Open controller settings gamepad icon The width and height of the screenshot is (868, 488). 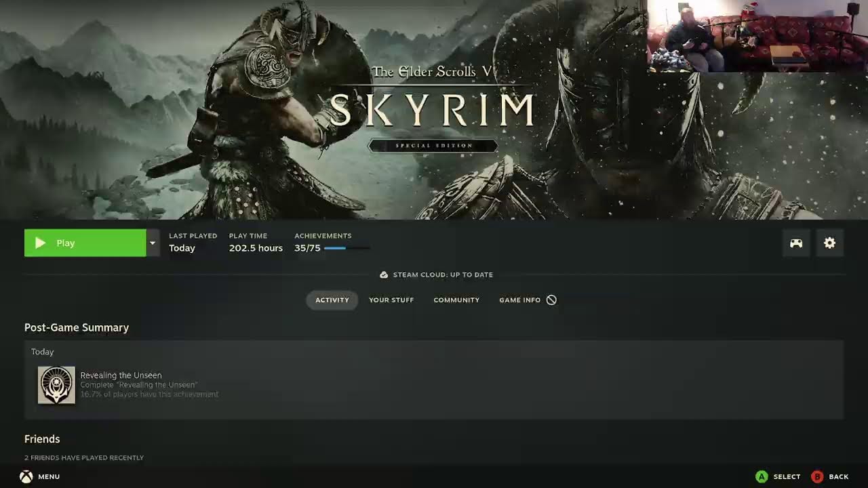[796, 243]
